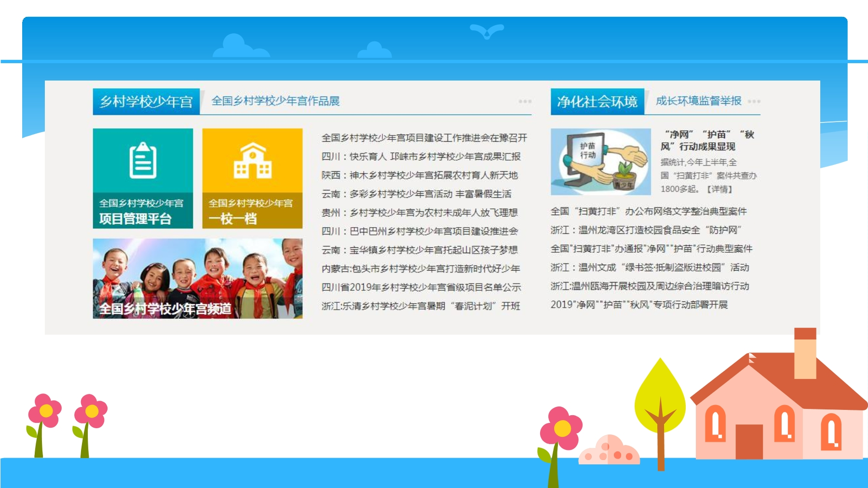This screenshot has width=868, height=488.
Task: Open the 项目管理平台 clipboard icon tile
Action: tap(143, 178)
